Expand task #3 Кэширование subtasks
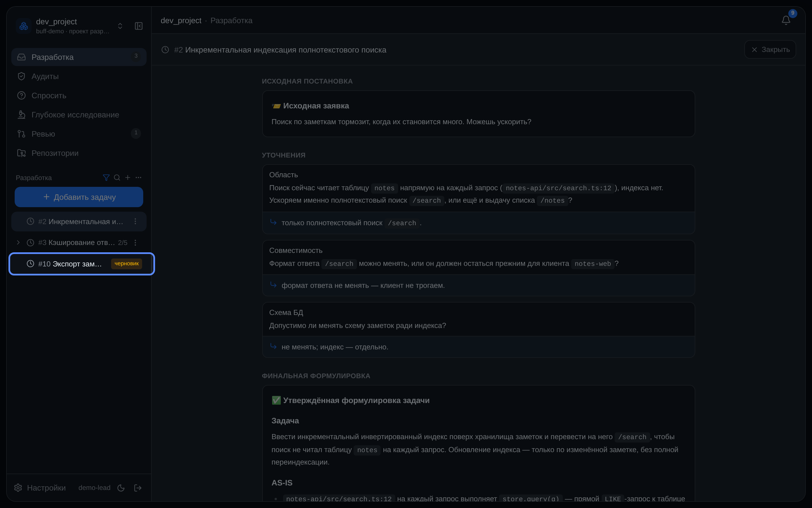 (18, 243)
